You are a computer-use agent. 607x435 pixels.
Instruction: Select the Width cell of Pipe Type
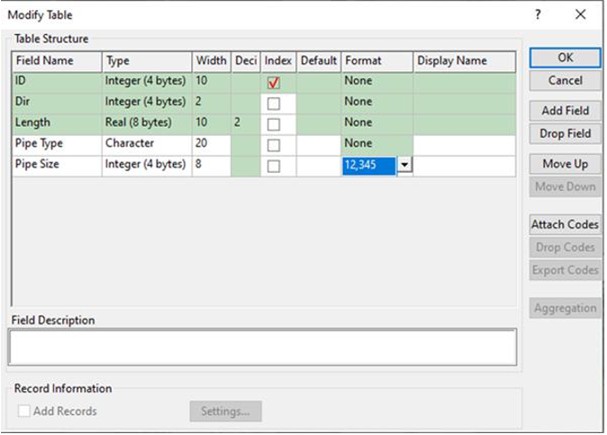[x=210, y=144]
